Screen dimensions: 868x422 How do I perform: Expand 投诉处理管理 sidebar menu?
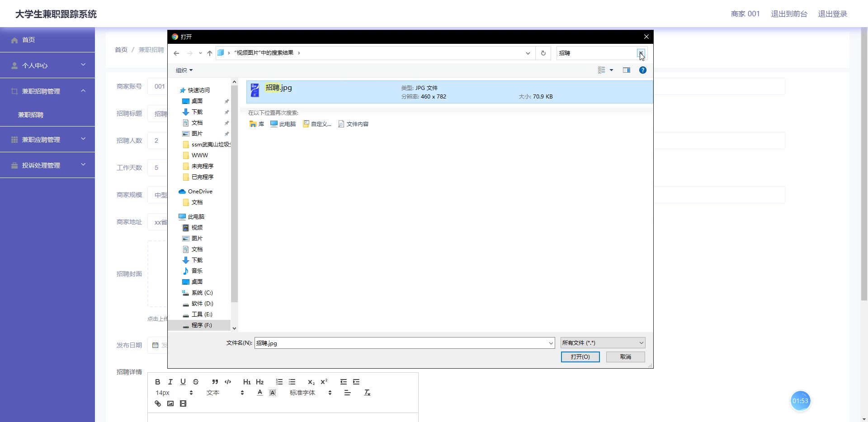point(47,165)
